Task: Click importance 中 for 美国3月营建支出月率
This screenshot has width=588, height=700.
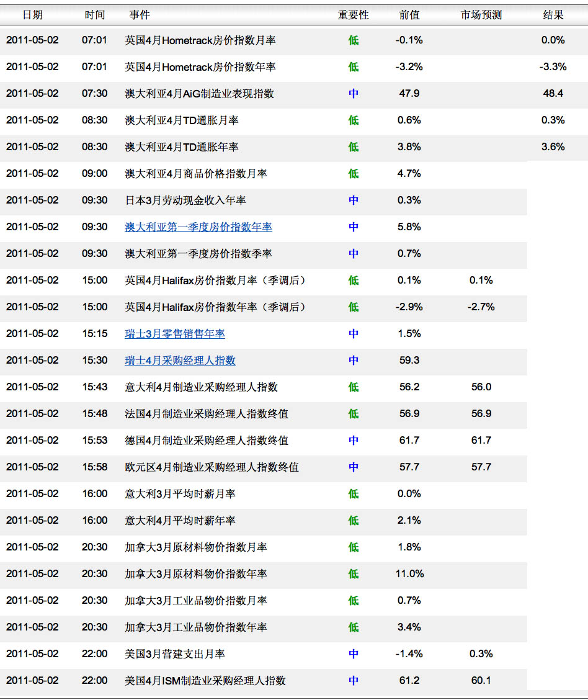Action: pos(354,654)
